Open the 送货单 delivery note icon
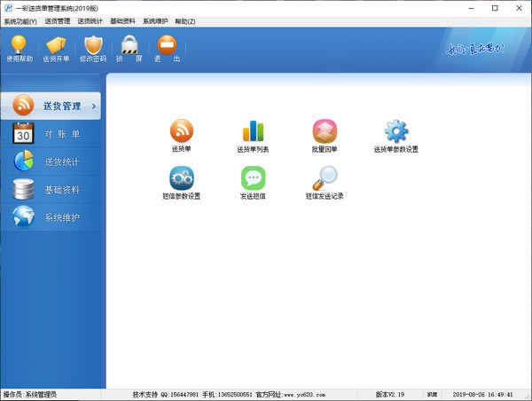 pyautogui.click(x=181, y=131)
